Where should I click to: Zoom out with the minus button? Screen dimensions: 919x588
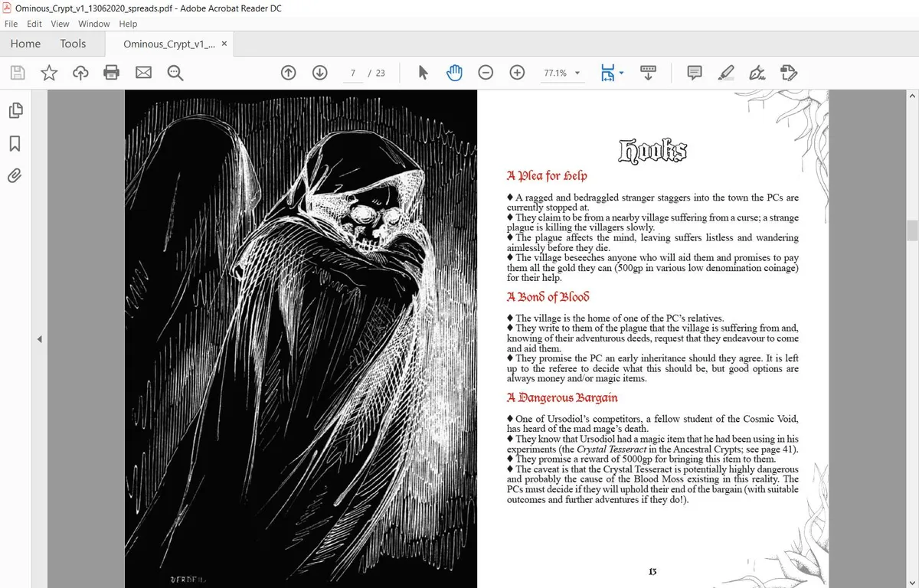(486, 73)
